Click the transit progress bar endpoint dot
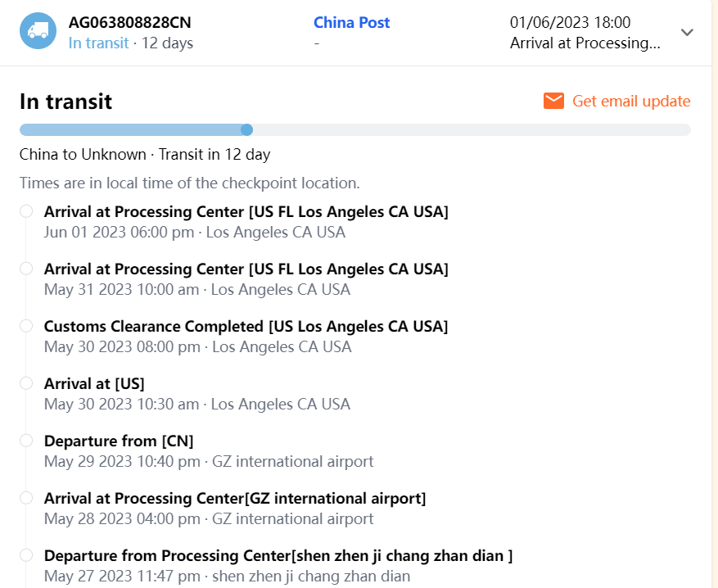The height and width of the screenshot is (588, 718). point(247,129)
